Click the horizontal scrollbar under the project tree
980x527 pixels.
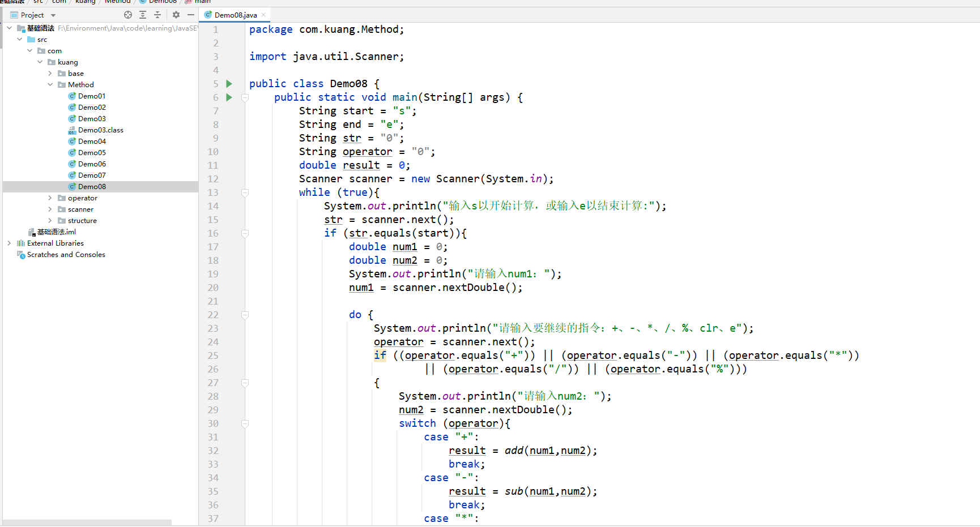pyautogui.click(x=87, y=522)
